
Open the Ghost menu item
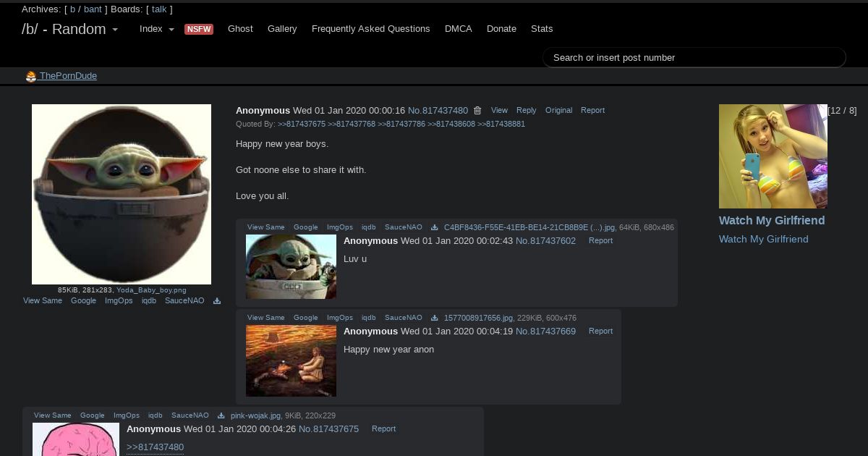point(240,29)
